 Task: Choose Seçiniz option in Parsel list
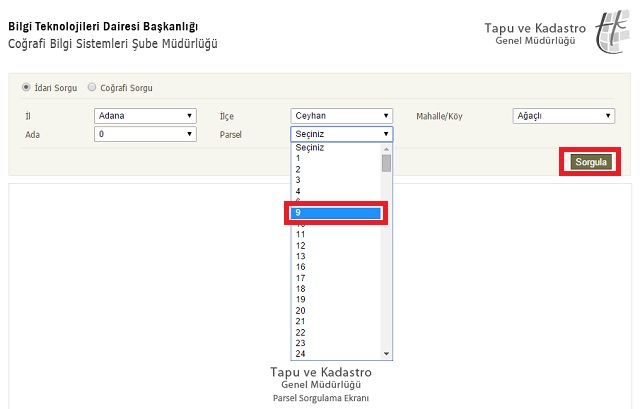(336, 148)
